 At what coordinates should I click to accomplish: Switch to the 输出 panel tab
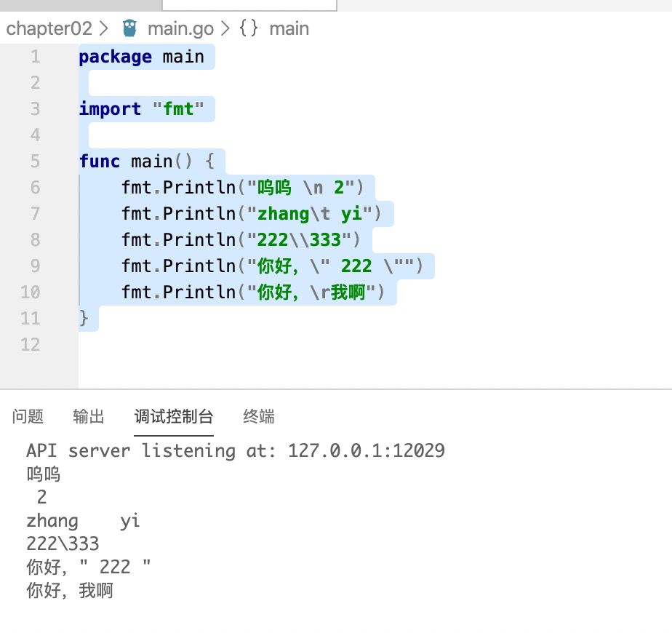pos(89,416)
